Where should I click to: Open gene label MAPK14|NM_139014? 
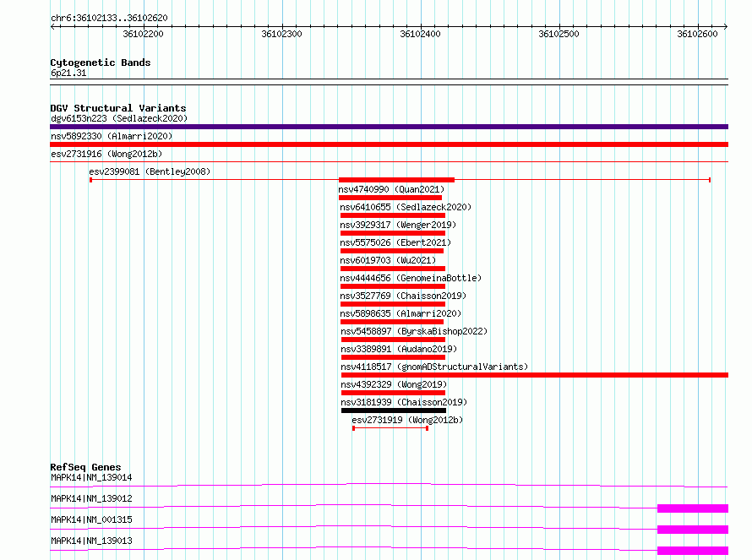pyautogui.click(x=91, y=477)
